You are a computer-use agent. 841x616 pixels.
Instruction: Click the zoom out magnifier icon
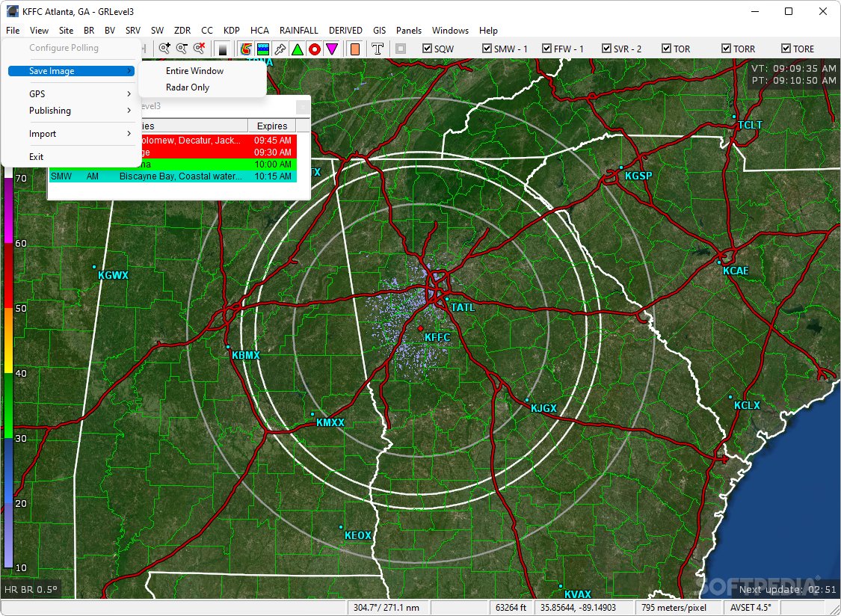pyautogui.click(x=182, y=49)
